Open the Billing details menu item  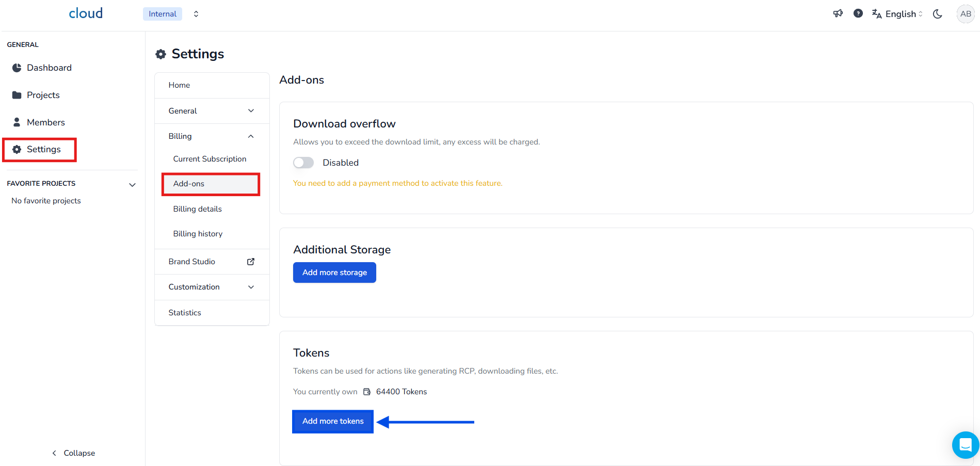pyautogui.click(x=198, y=209)
